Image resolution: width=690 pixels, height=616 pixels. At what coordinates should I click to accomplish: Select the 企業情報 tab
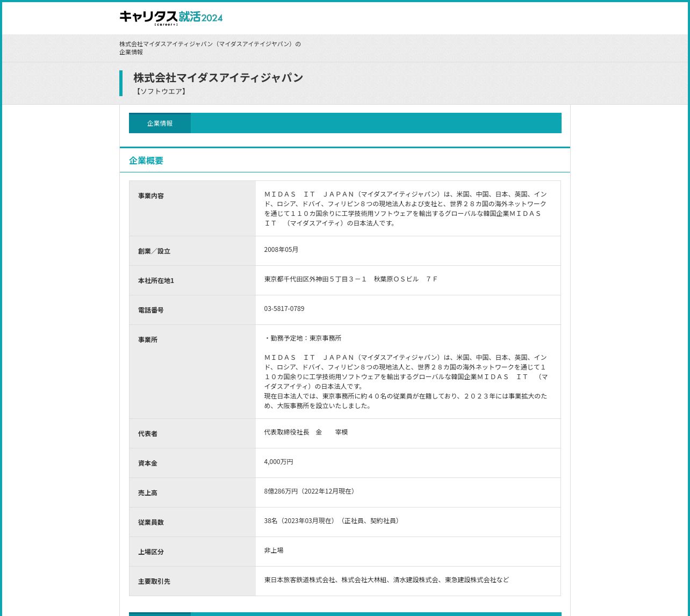(160, 123)
